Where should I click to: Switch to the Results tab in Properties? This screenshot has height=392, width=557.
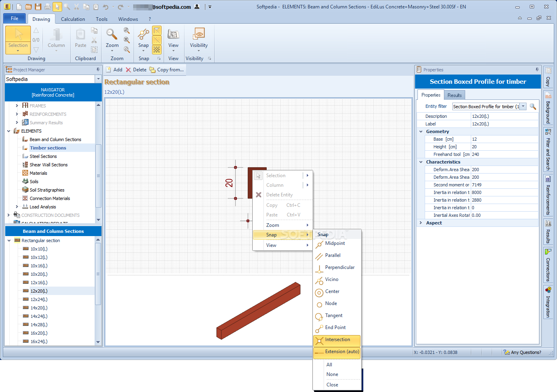coord(455,95)
